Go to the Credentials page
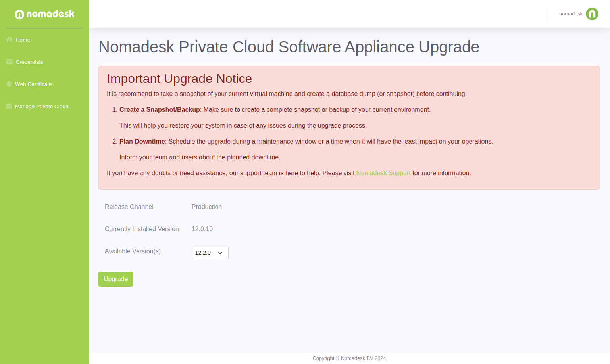The image size is (610, 364). click(29, 62)
